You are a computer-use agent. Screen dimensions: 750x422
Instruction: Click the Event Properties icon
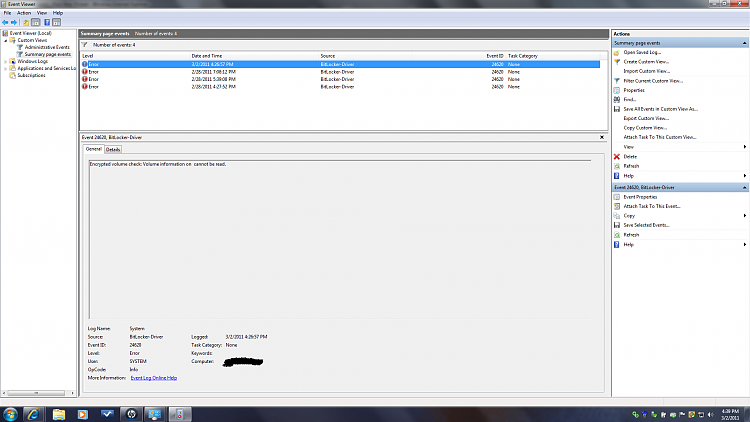[x=617, y=197]
